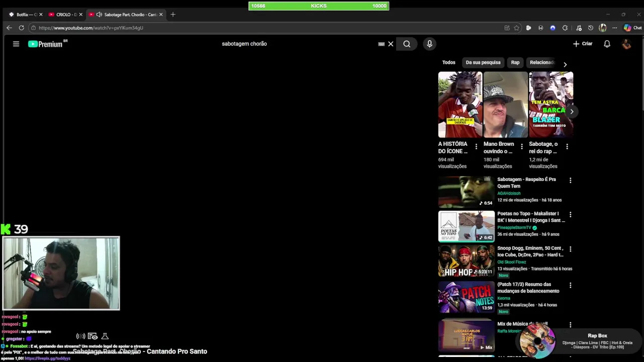Click the lab flask icon below the player
644x362 pixels.
click(x=105, y=336)
